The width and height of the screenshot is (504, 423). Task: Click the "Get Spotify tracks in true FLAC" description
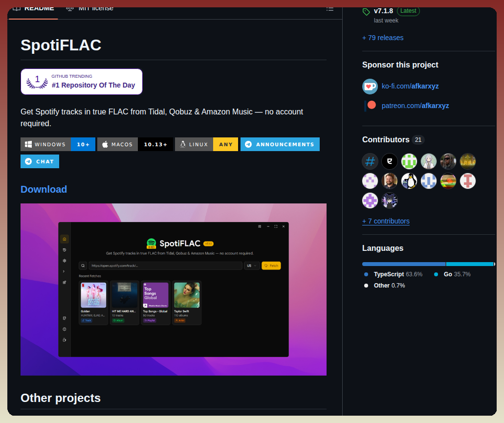pyautogui.click(x=162, y=118)
